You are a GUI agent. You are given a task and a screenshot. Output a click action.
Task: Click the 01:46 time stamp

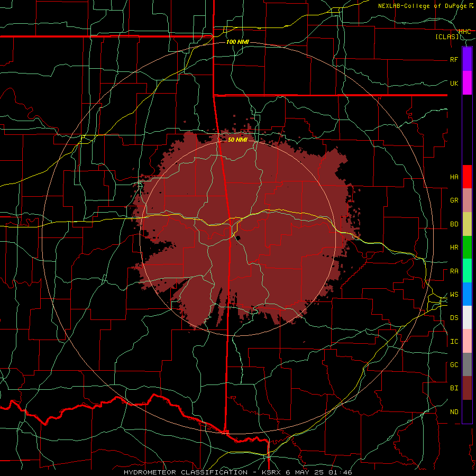click(x=341, y=472)
